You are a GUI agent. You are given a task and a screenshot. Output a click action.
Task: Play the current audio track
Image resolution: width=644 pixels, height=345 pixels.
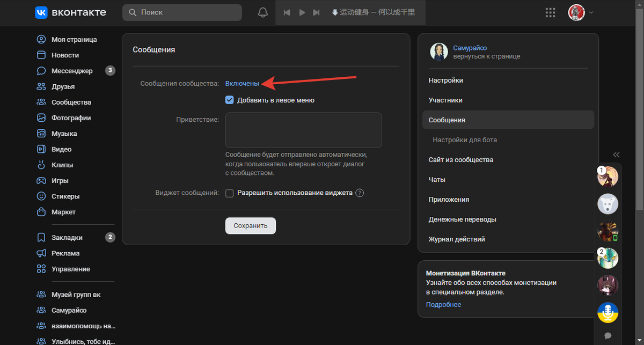(302, 12)
